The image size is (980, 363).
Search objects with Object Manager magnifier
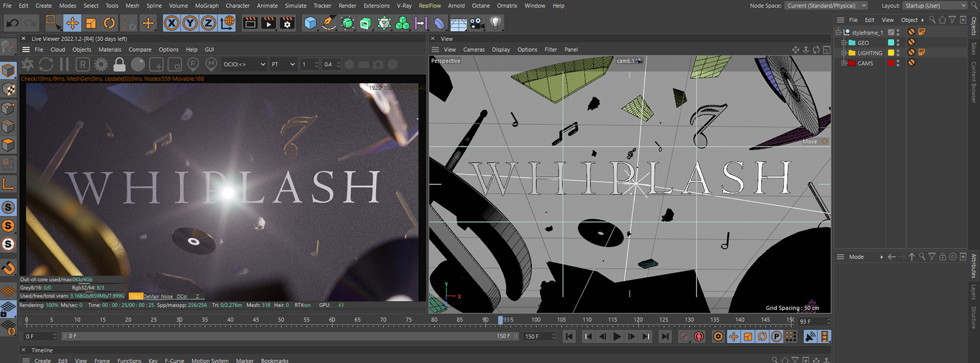coord(933,20)
